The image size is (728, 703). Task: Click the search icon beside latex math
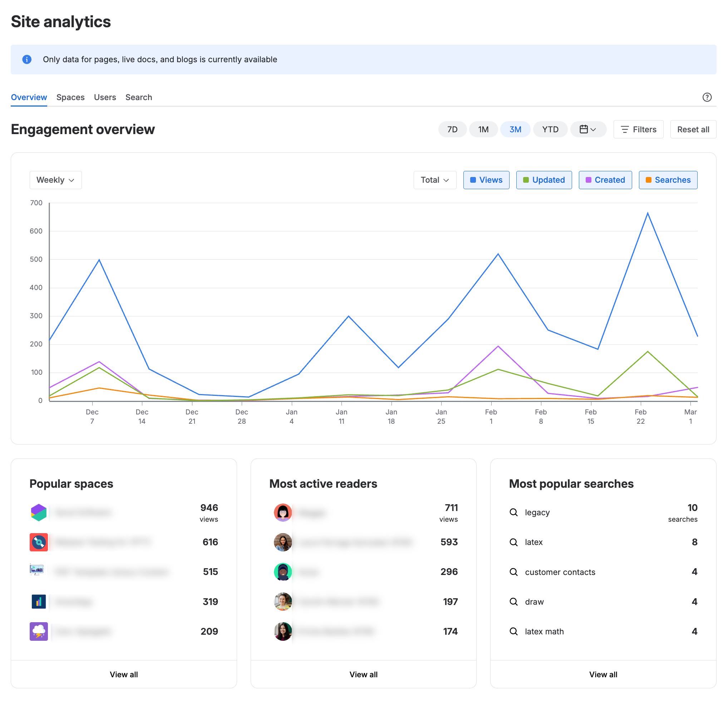coord(514,631)
